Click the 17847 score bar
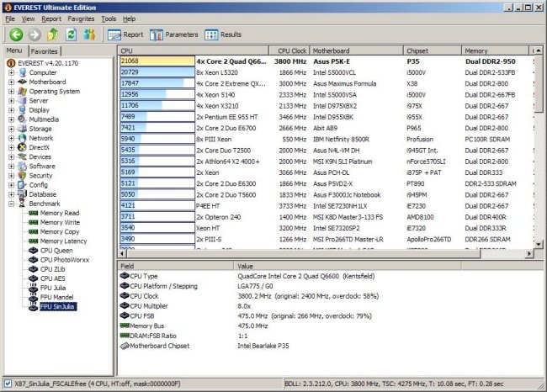 (157, 83)
